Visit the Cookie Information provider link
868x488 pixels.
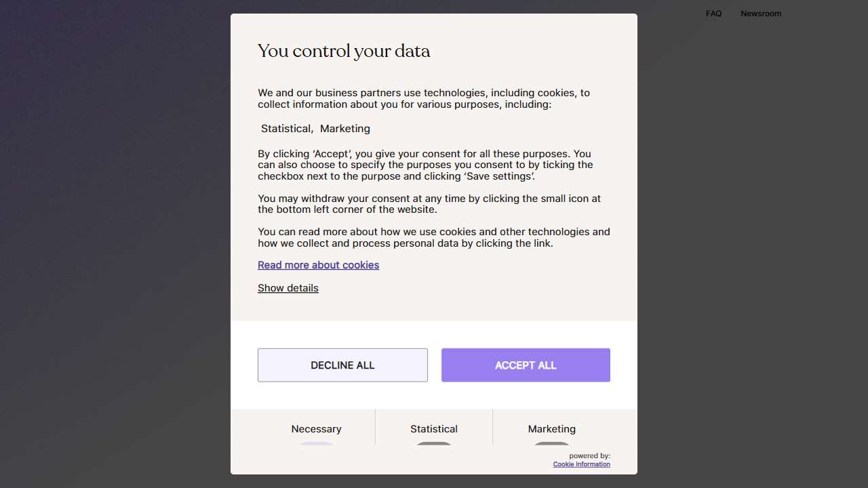(x=581, y=464)
